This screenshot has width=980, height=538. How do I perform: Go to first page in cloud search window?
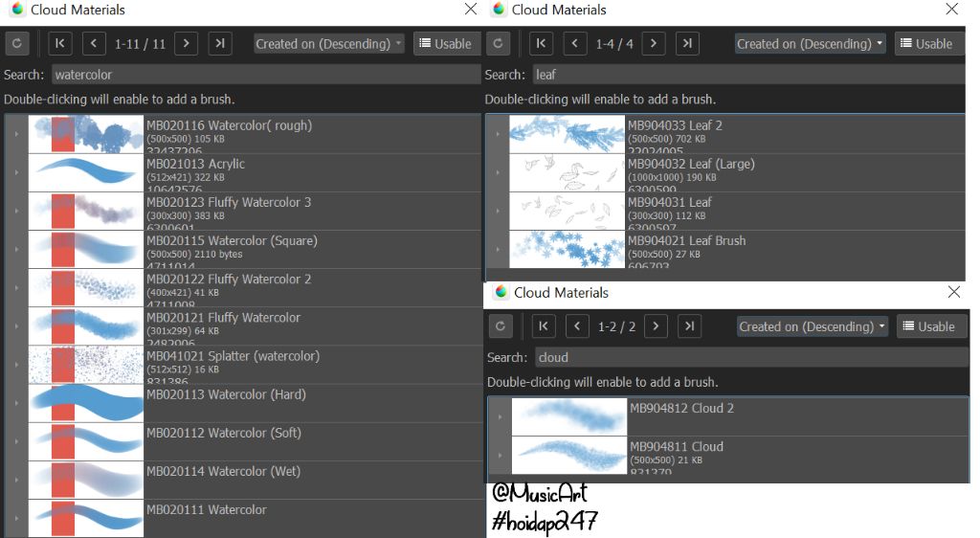544,326
